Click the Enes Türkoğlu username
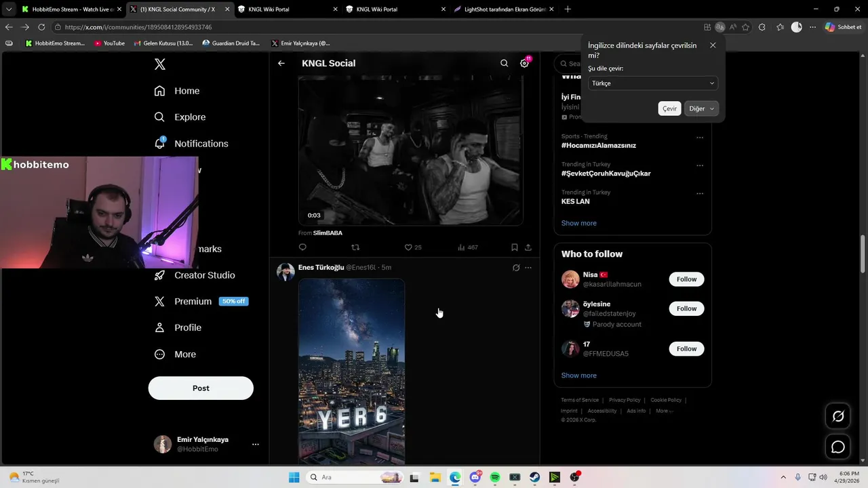The height and width of the screenshot is (488, 868). pos(321,268)
